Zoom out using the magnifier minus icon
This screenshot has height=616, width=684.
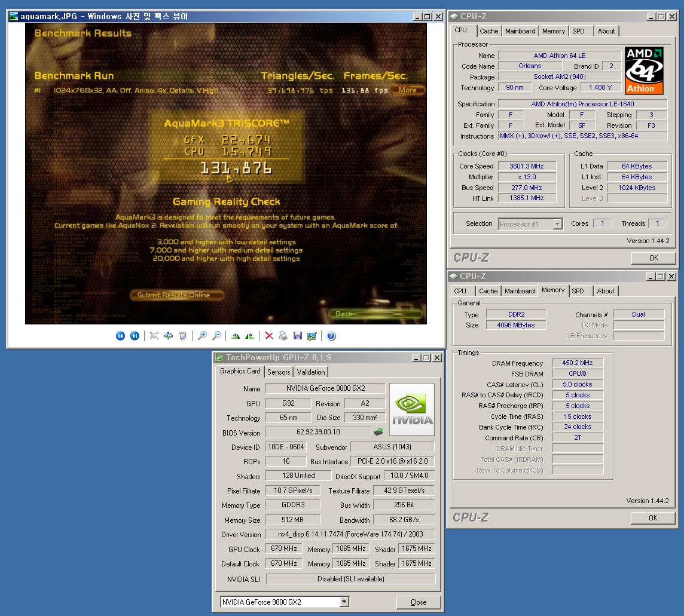pos(216,336)
